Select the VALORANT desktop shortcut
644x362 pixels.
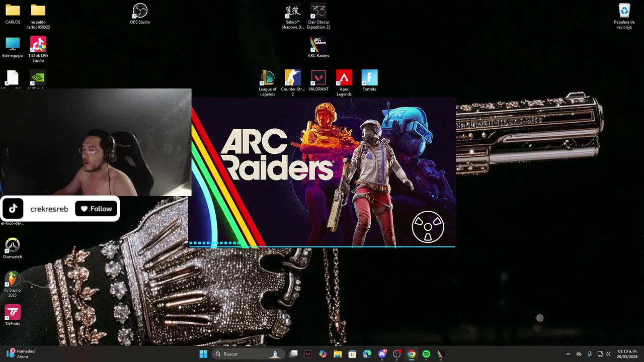pyautogui.click(x=318, y=80)
